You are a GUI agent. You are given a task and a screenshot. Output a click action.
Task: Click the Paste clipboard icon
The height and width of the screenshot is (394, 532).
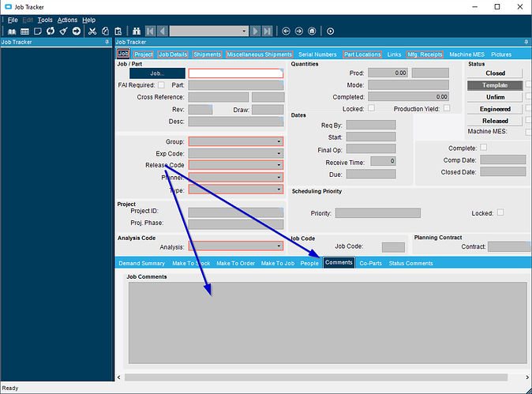(118, 32)
